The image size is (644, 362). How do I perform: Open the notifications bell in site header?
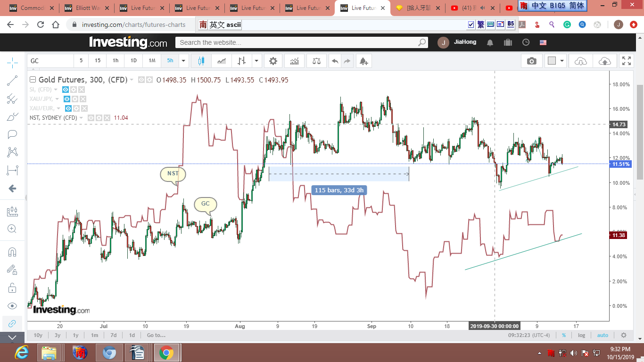point(490,42)
